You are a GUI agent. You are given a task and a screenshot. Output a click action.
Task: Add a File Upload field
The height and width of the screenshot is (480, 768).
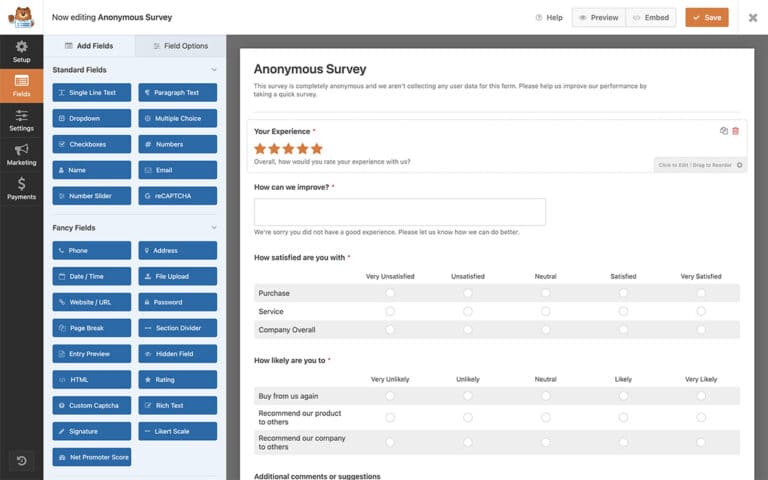point(177,276)
